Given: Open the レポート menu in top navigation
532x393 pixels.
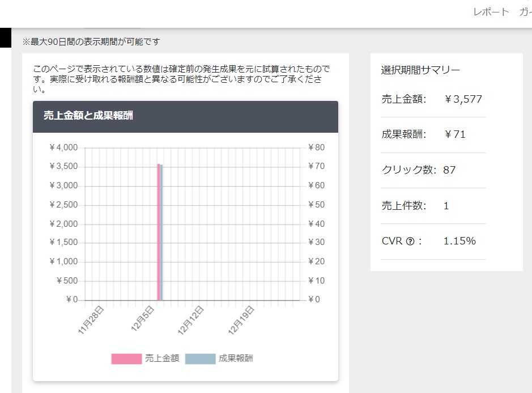Looking at the screenshot, I should click(x=491, y=12).
